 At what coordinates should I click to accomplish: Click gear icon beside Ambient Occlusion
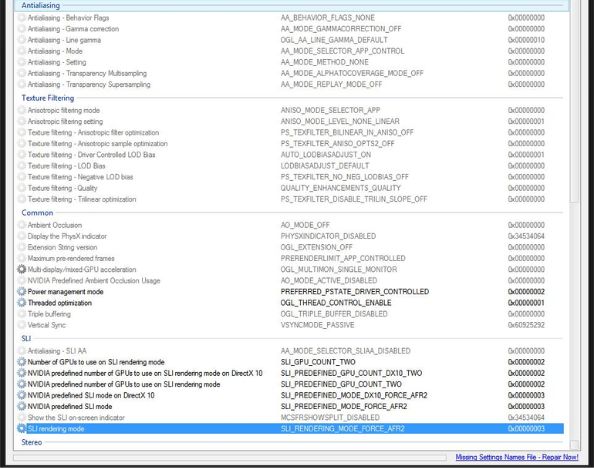(22, 225)
